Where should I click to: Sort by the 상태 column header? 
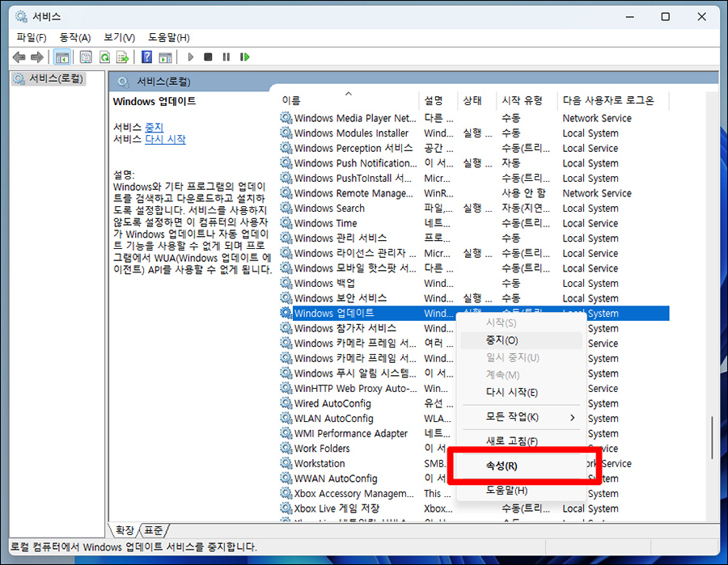pyautogui.click(x=476, y=100)
